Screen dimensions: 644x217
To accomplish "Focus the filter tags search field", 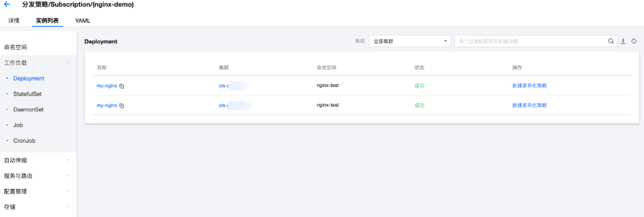I will (530, 41).
